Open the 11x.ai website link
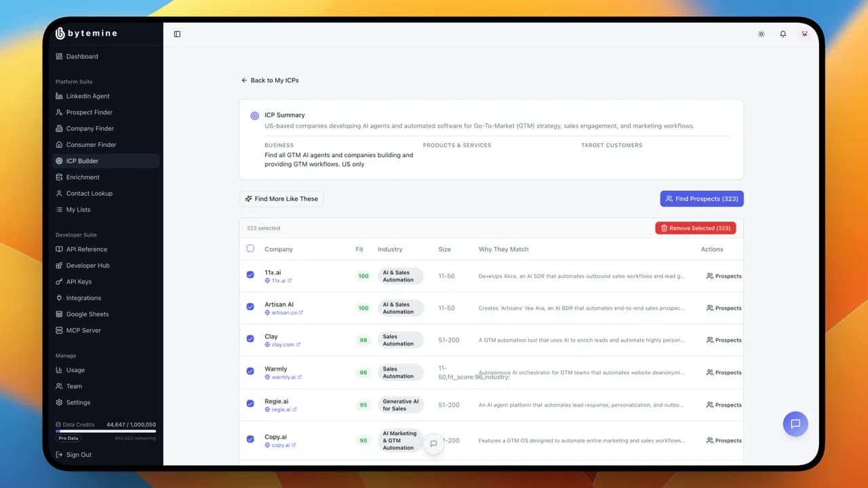Viewport: 868px width, 488px height. (278, 281)
